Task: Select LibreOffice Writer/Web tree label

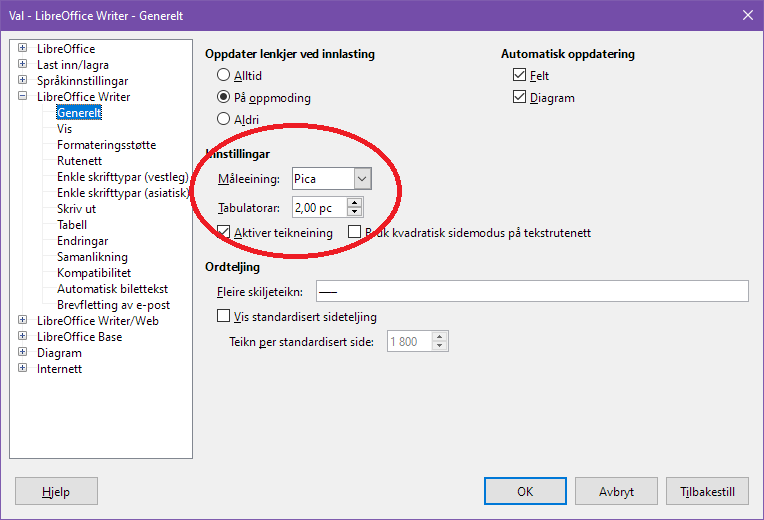Action: [97, 321]
